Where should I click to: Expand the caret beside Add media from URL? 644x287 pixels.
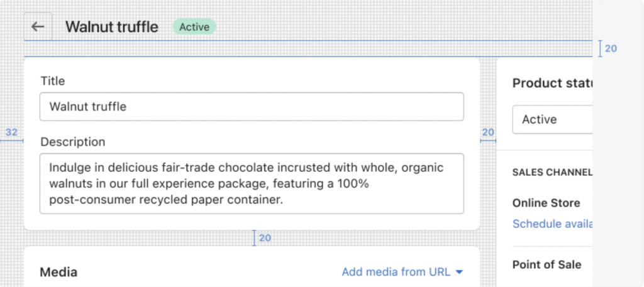(x=459, y=272)
